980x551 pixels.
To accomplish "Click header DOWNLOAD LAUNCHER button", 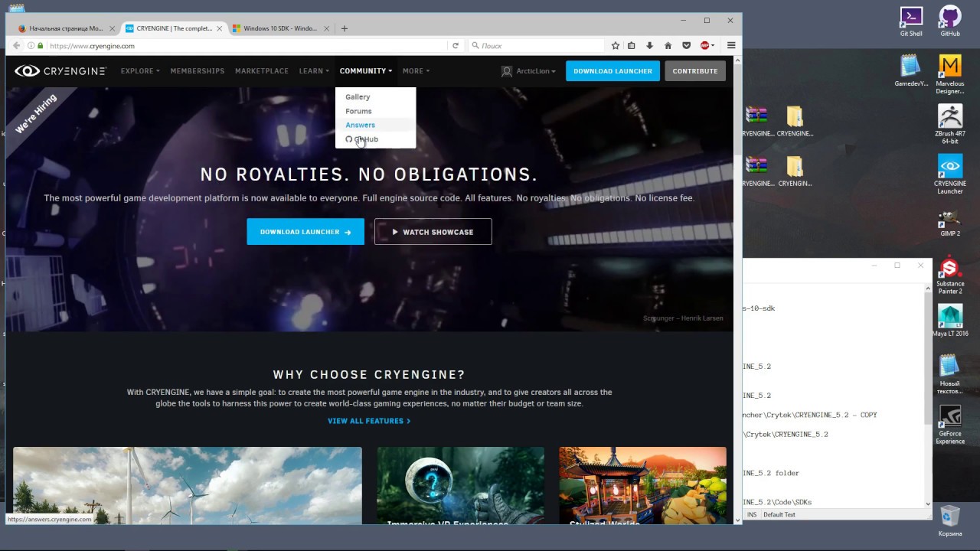I will [x=612, y=71].
